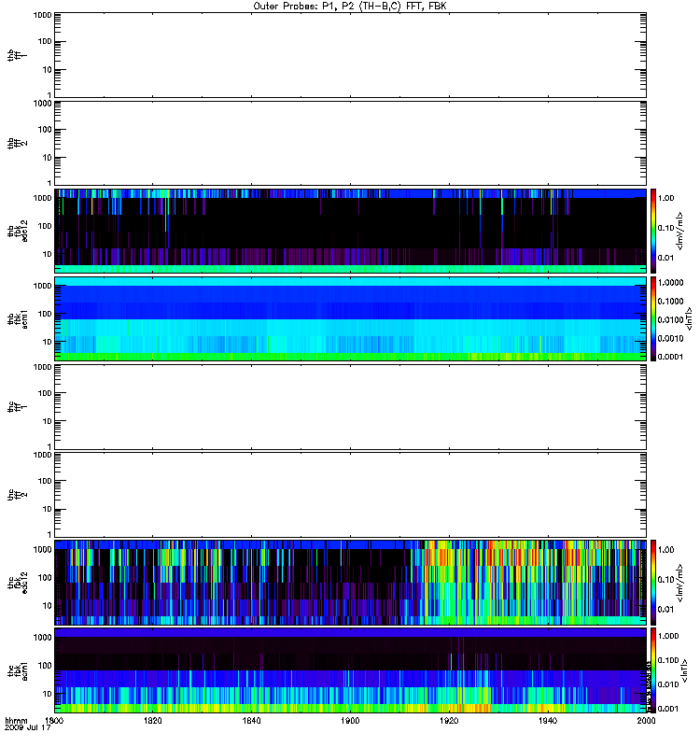Click the "1000" y-axis tick of the thb fff 1 panel

pos(42,15)
